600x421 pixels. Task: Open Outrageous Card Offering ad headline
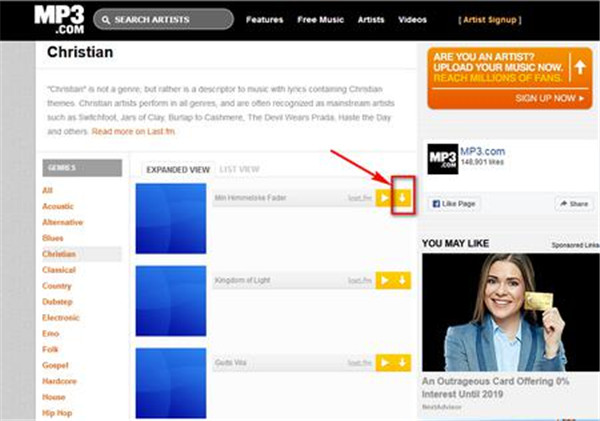pyautogui.click(x=496, y=388)
